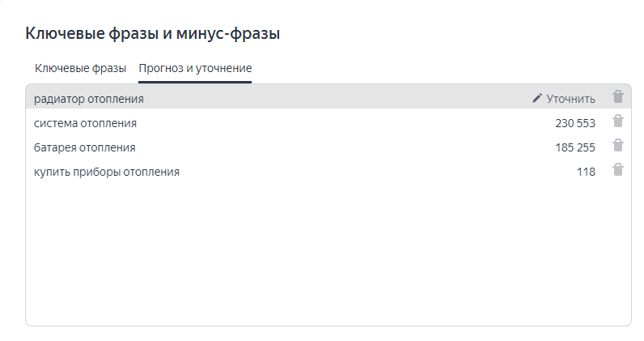Click the pencil edit icon
The image size is (644, 341).
[537, 98]
